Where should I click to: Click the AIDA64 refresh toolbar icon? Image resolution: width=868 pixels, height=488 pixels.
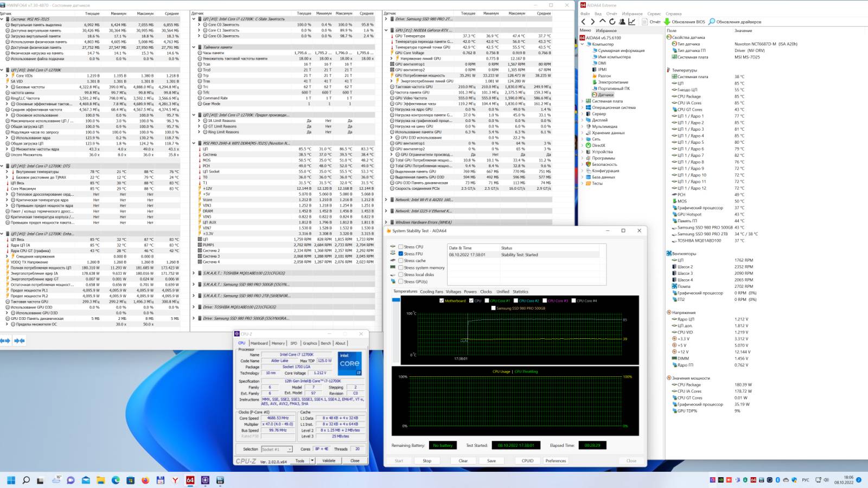(x=612, y=22)
